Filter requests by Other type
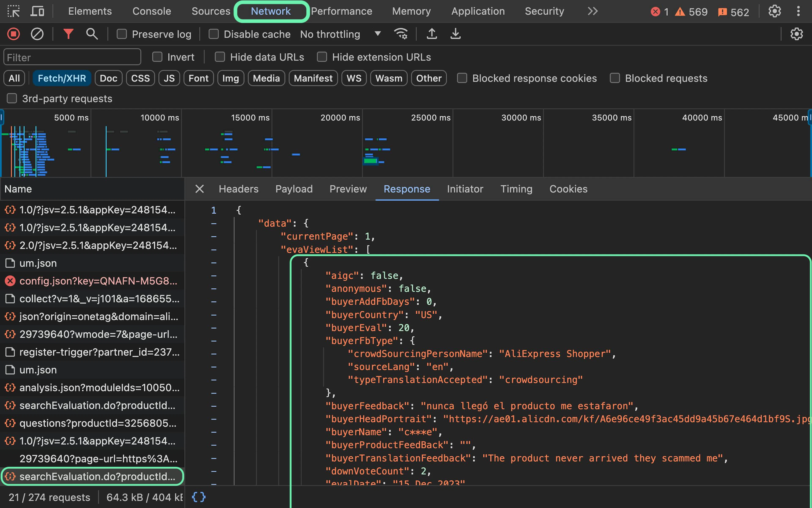 [x=429, y=78]
